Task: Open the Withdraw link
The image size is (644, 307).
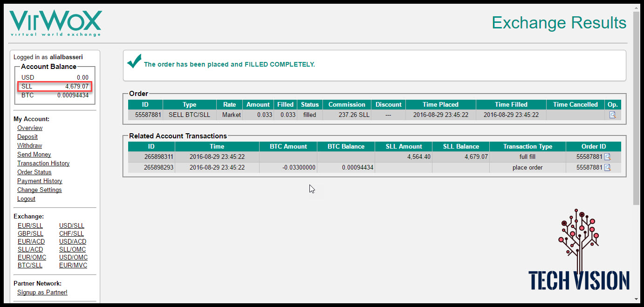Action: tap(29, 145)
